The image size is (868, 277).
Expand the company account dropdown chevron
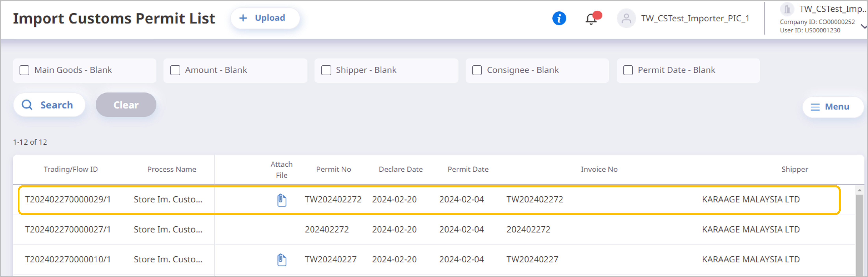tap(864, 26)
